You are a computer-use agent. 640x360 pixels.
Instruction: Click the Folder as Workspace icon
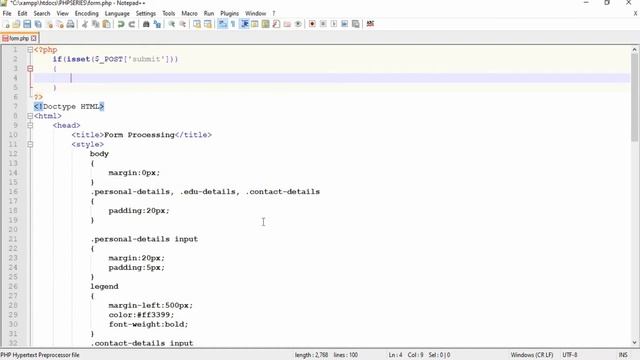pos(287,24)
